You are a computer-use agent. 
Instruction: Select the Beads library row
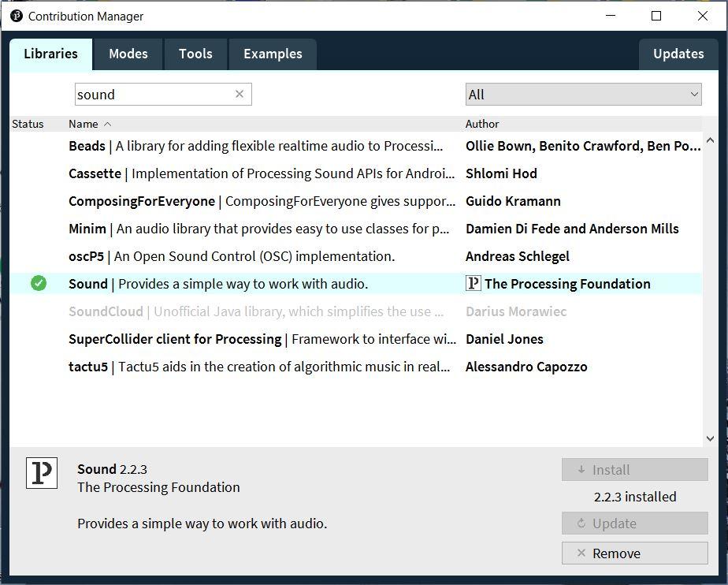point(355,146)
